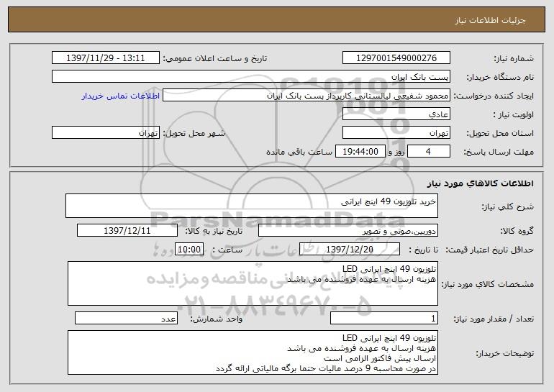Image resolution: width=554 pixels, height=392 pixels.
Task: Click the label تاریخ و ساعت اعلان عمومی
Action: click(x=215, y=58)
